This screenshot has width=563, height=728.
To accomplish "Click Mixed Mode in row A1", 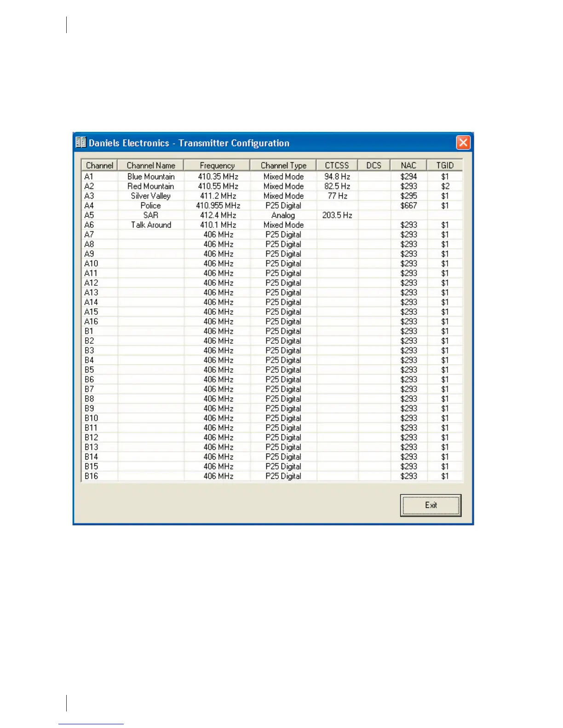I will (283, 176).
